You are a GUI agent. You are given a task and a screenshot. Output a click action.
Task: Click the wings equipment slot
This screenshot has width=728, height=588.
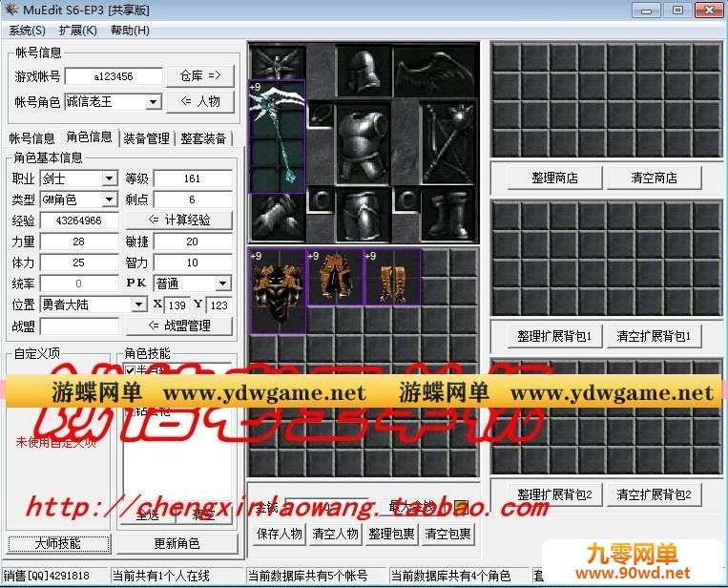(434, 71)
